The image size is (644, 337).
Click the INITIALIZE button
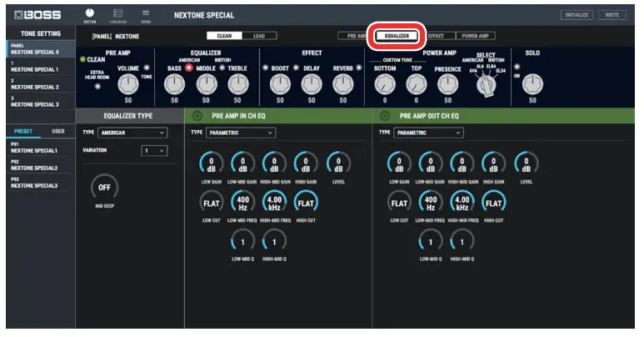(577, 15)
